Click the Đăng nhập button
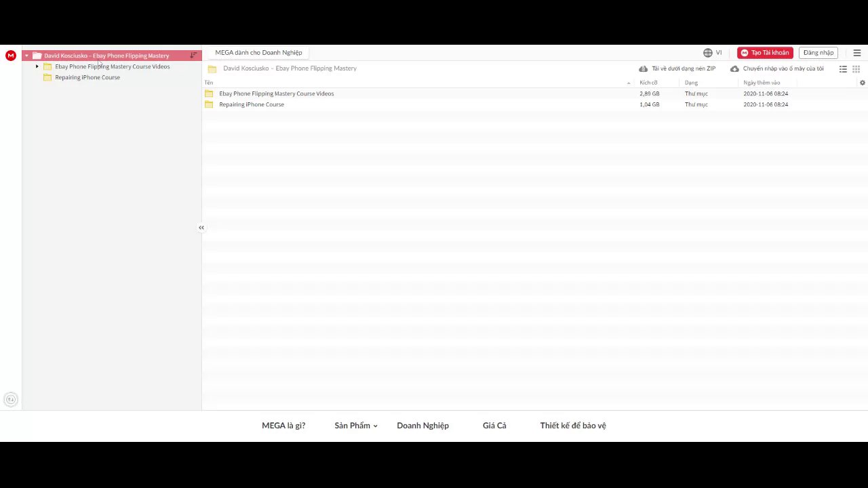The width and height of the screenshot is (868, 488). pos(818,53)
